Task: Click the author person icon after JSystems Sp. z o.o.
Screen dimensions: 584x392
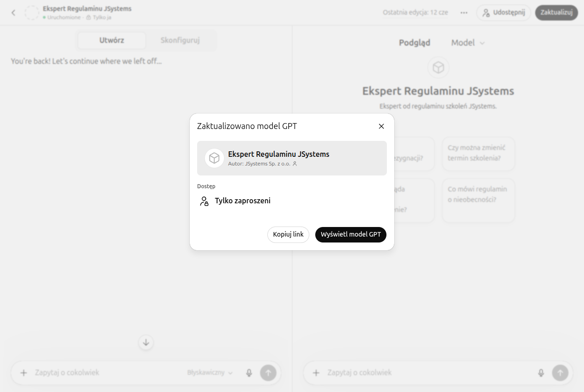Action: coord(295,164)
